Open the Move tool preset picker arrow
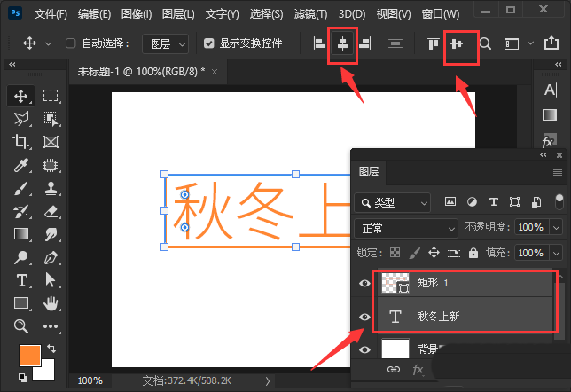Screen dimensions: 571x392 [x=48, y=44]
